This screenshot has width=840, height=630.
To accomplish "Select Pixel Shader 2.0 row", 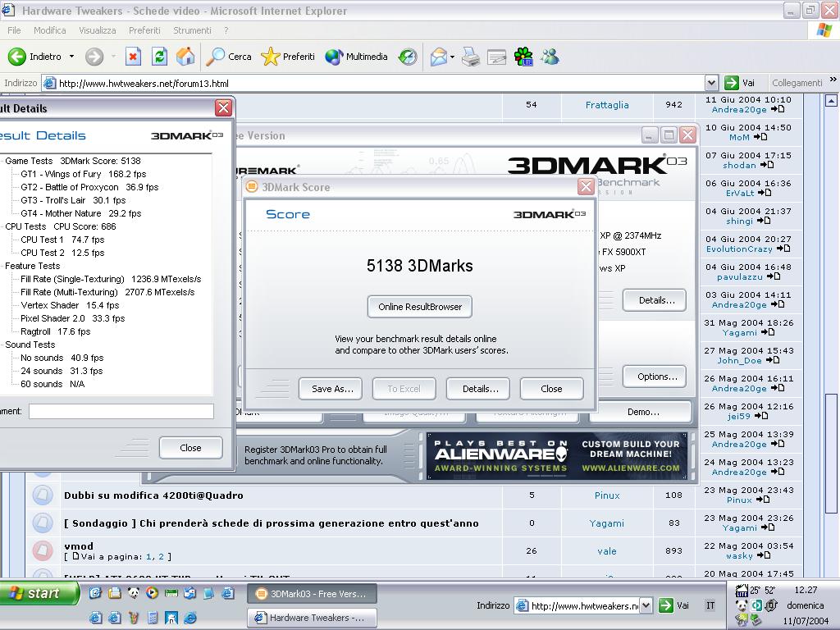I will 72,318.
